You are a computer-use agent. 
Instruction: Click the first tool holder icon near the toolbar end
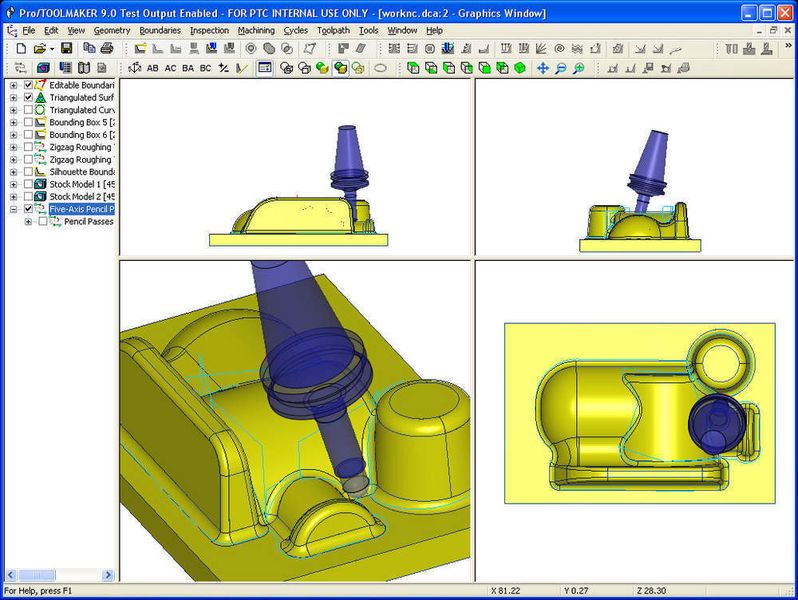coord(731,49)
